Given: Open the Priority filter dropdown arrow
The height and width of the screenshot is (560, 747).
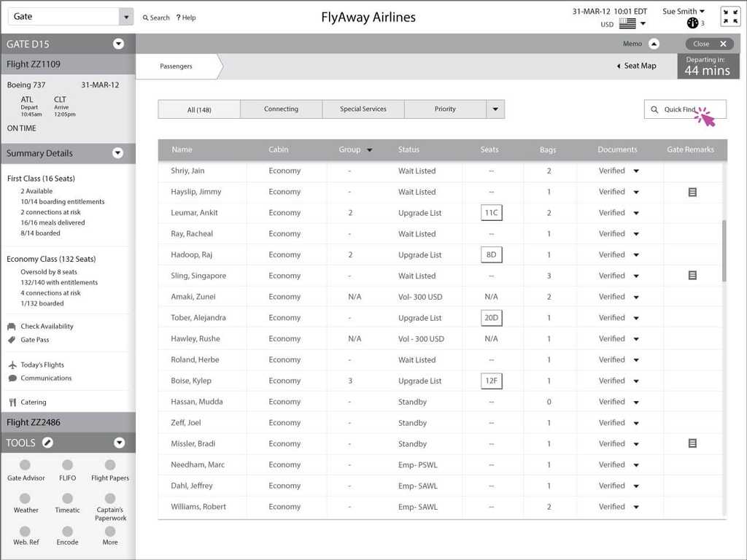Looking at the screenshot, I should [x=495, y=109].
